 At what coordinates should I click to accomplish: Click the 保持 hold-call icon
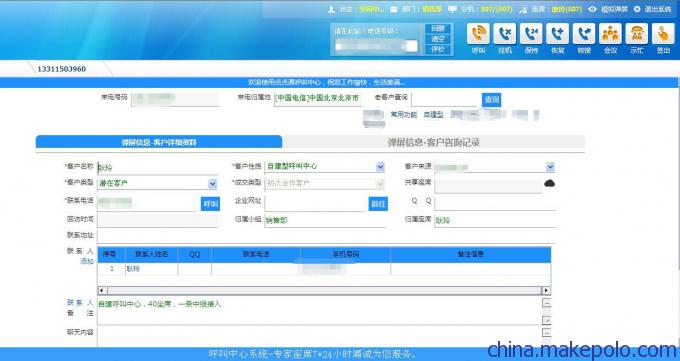(531, 33)
